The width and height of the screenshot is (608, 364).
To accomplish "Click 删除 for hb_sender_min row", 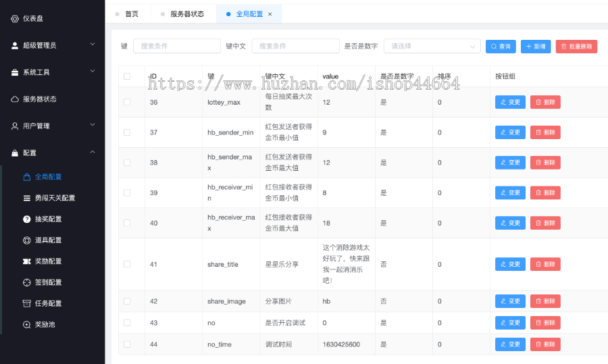I will coord(545,132).
